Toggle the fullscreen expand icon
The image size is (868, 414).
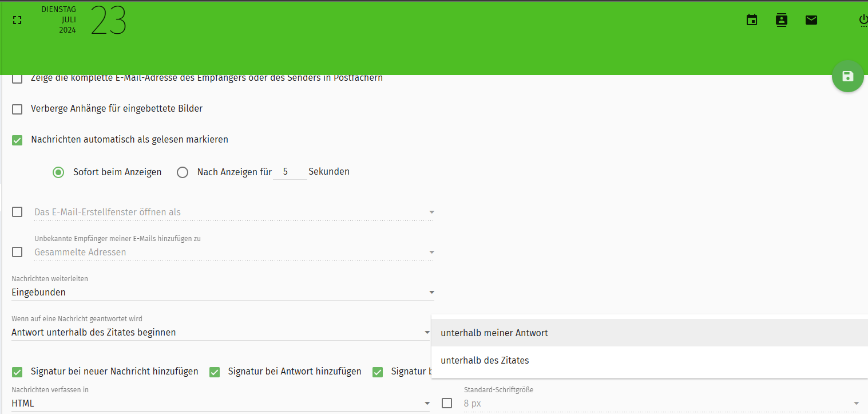[17, 19]
